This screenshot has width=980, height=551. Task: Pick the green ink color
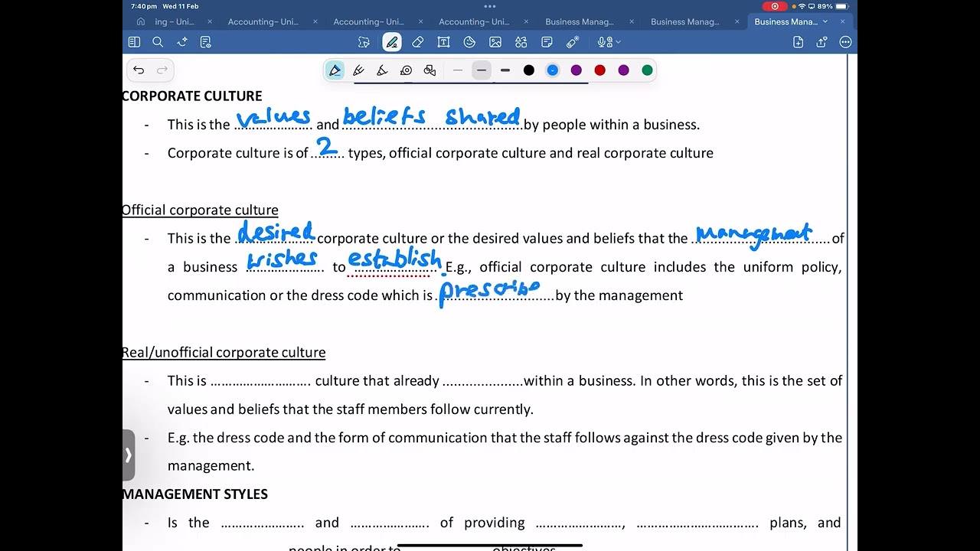point(648,70)
